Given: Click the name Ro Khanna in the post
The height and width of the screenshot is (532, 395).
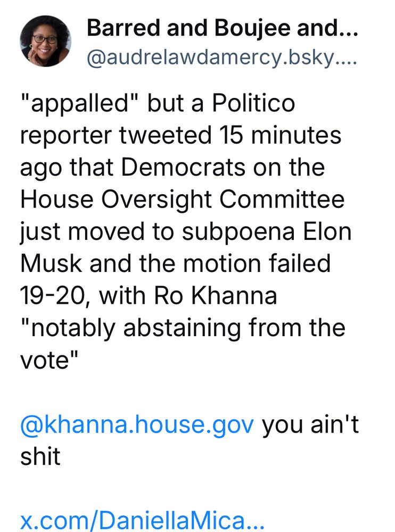Looking at the screenshot, I should (x=216, y=296).
